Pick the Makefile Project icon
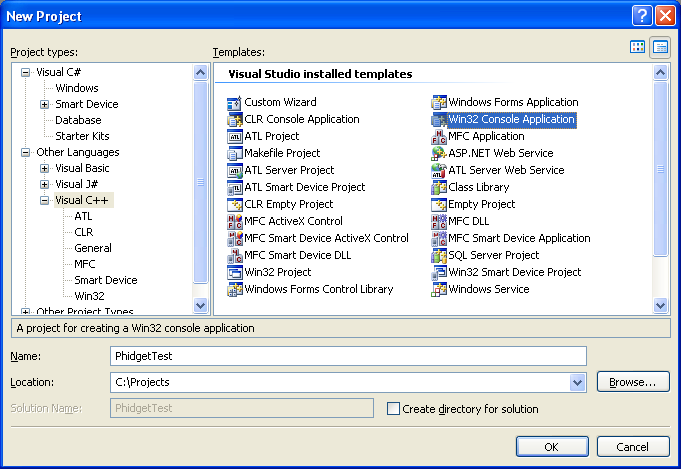 pyautogui.click(x=235, y=154)
